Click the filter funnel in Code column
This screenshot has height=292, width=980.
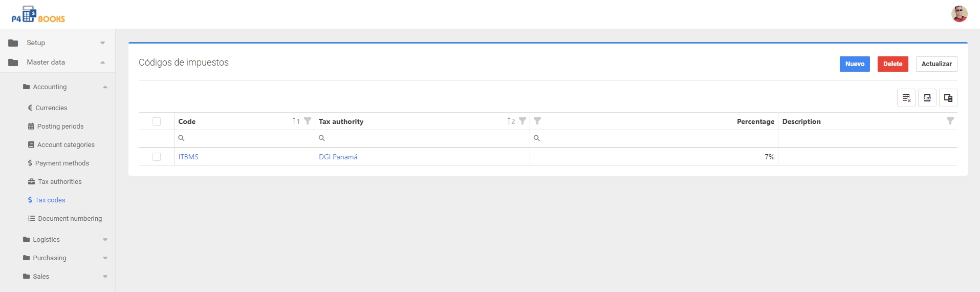[x=308, y=121]
